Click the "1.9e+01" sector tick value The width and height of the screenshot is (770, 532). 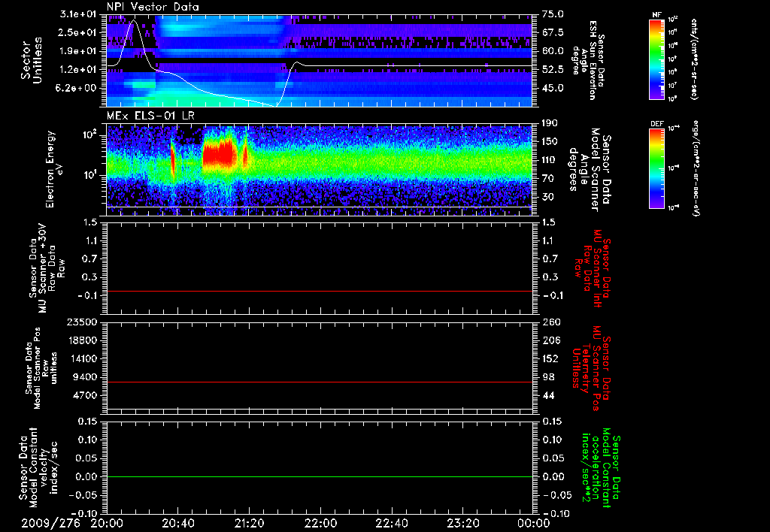[x=78, y=51]
